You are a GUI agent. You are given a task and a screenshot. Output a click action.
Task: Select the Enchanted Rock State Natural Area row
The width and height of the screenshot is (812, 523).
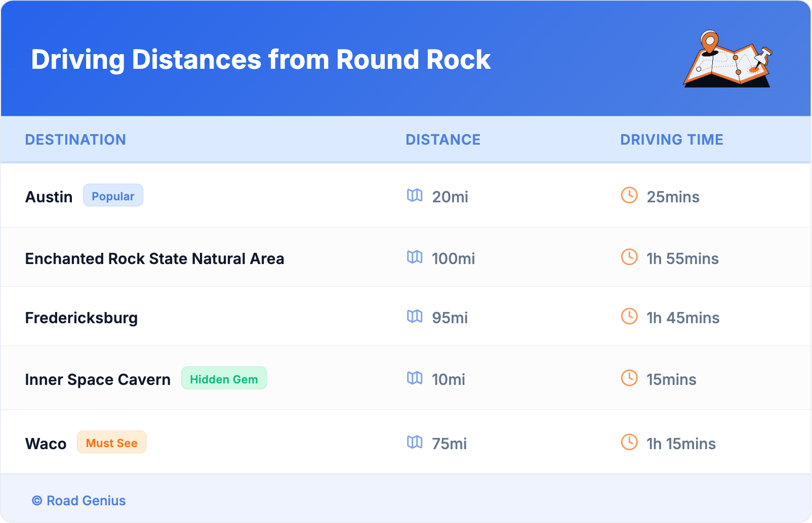pos(154,258)
